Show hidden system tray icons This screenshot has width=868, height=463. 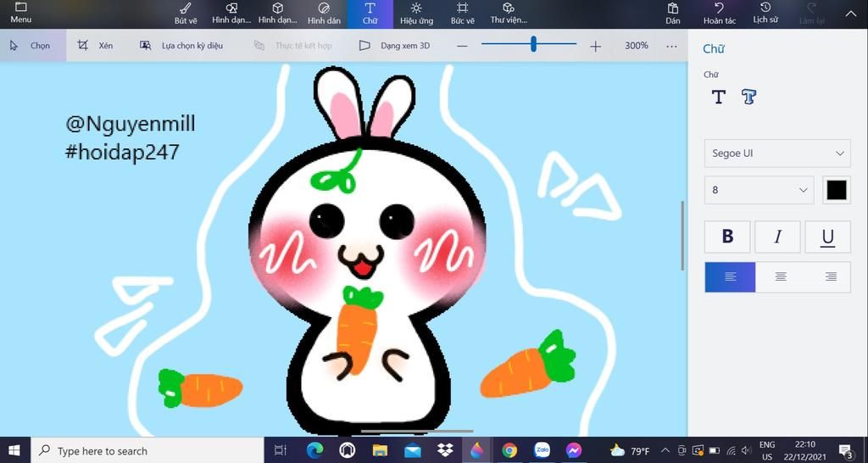pos(665,450)
